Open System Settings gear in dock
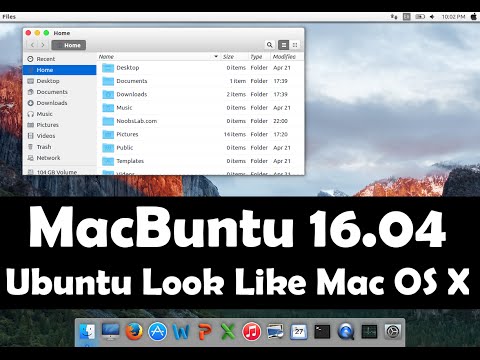The width and height of the screenshot is (480, 360). [x=393, y=332]
